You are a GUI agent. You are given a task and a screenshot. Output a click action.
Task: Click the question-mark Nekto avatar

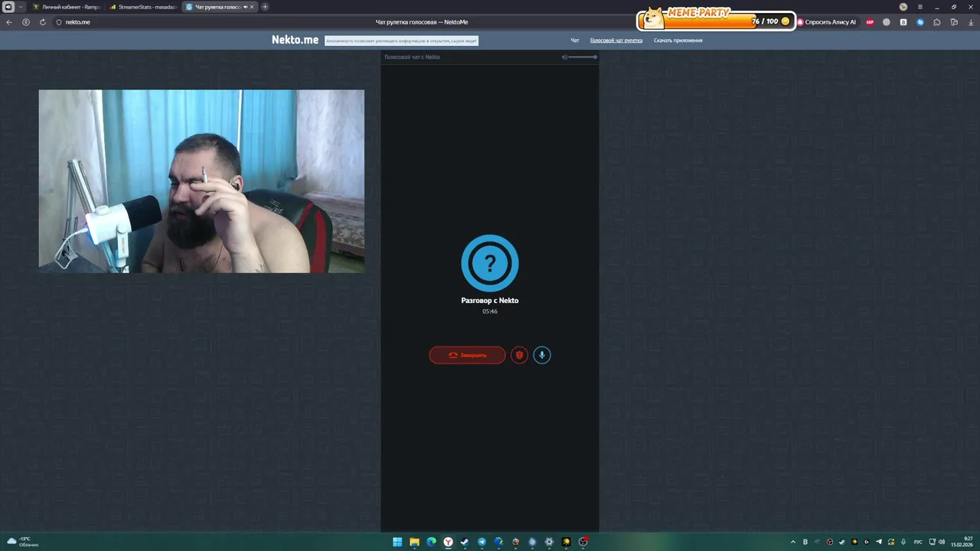click(490, 263)
